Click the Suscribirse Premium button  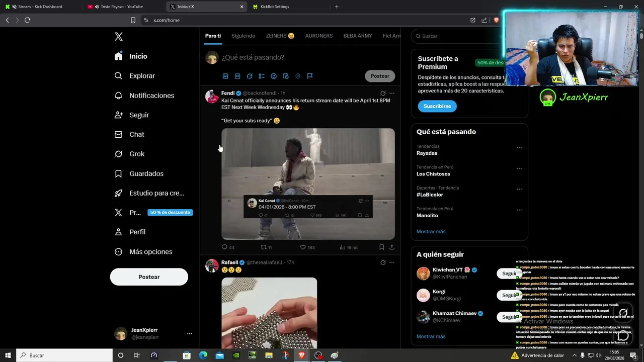click(437, 106)
